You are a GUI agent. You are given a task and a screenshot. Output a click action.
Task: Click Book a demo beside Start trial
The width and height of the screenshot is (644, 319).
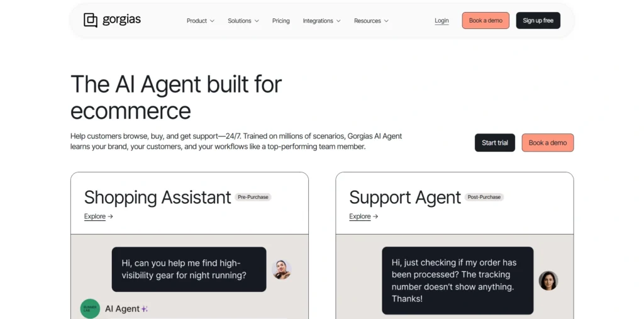[x=548, y=143]
